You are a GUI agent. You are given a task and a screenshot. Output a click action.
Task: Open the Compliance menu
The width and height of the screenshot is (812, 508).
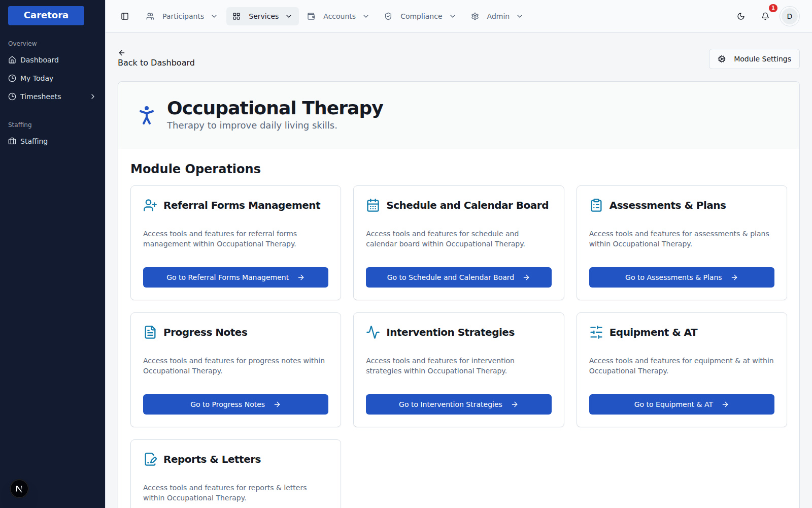coord(420,16)
